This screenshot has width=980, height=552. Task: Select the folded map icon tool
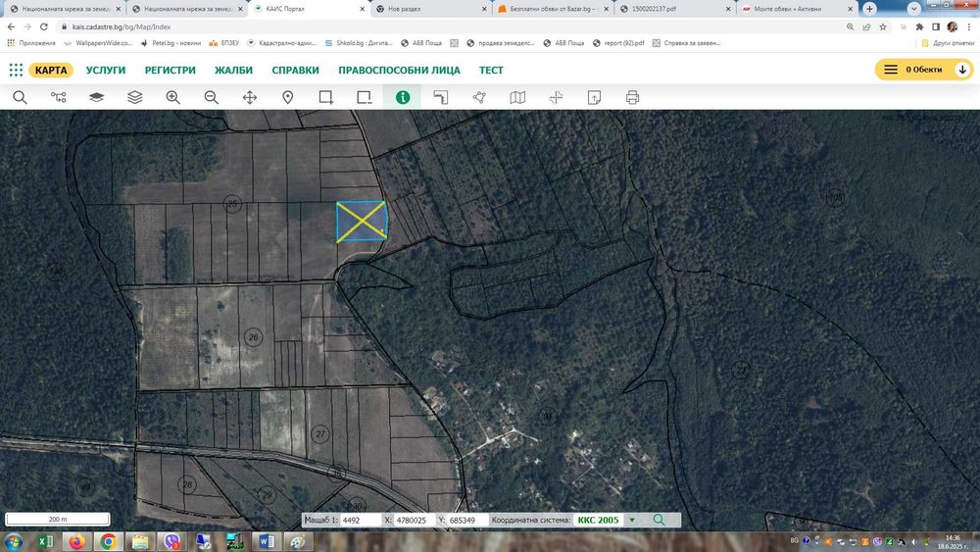[517, 97]
